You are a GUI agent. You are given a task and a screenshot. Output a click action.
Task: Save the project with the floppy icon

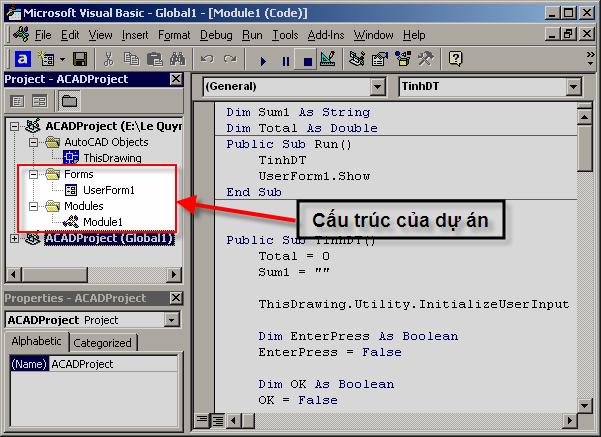80,59
